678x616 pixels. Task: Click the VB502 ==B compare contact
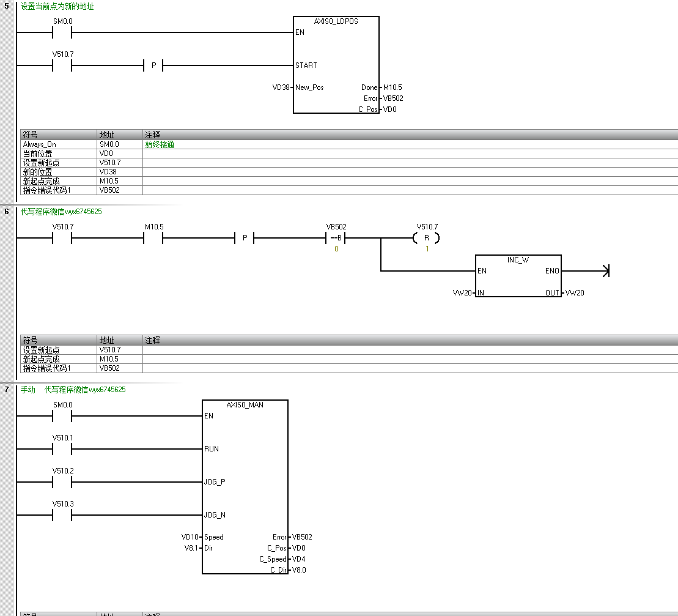[x=336, y=238]
